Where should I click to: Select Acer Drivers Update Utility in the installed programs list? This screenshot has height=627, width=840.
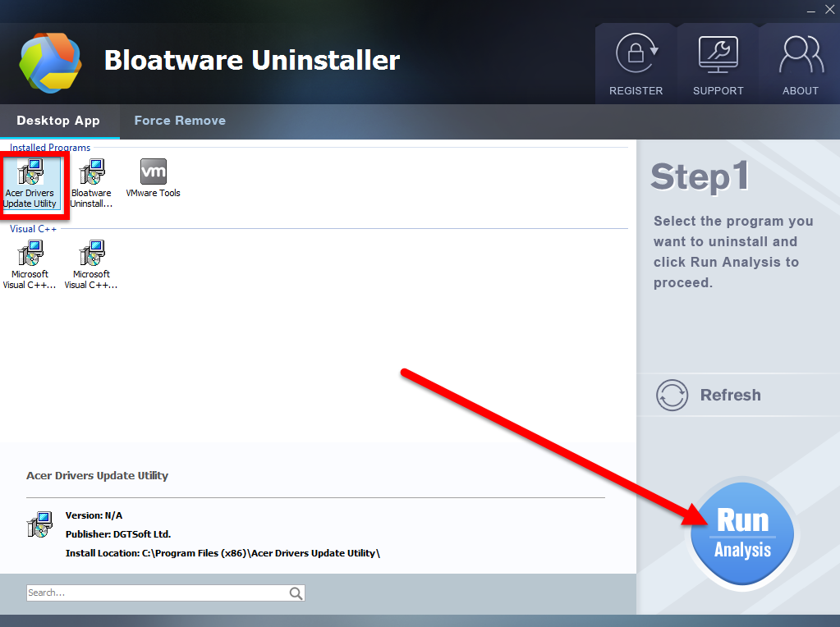coord(30,184)
